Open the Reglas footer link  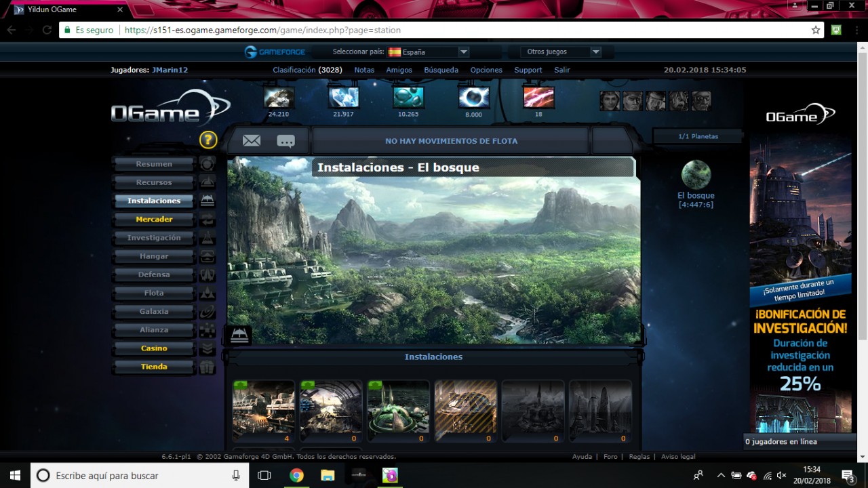tap(639, 457)
